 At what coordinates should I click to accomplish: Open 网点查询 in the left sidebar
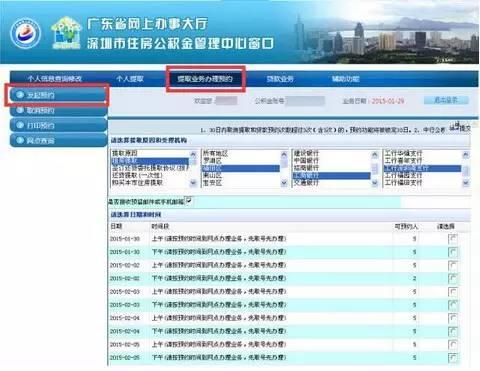point(58,140)
